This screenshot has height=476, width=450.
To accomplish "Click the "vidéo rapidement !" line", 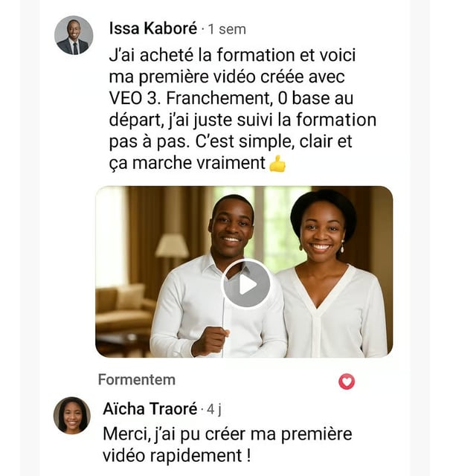I will (177, 455).
